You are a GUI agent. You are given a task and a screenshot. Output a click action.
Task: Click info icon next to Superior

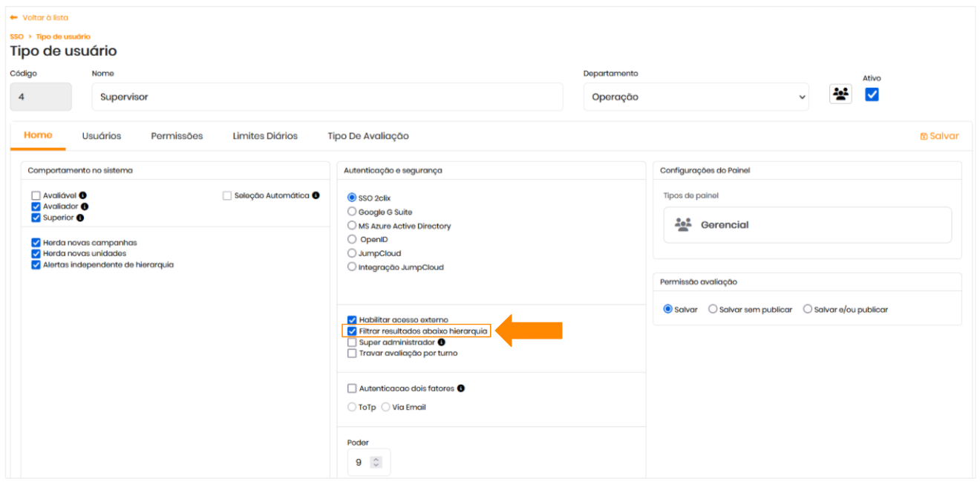(x=80, y=218)
